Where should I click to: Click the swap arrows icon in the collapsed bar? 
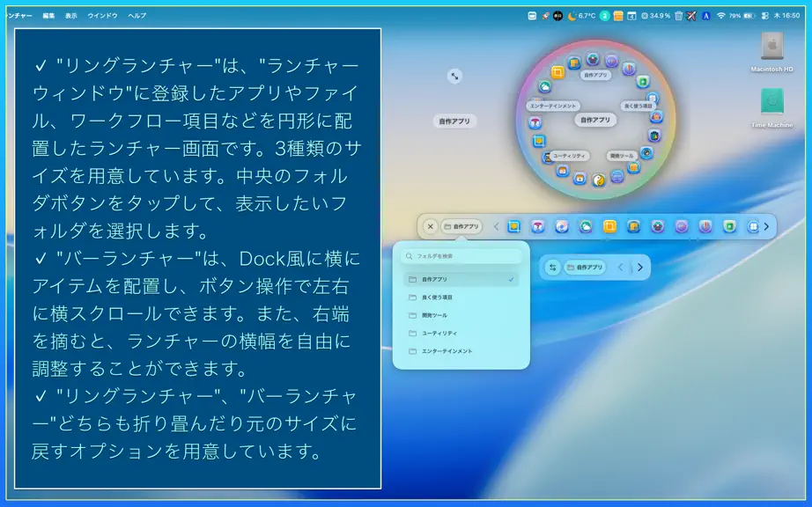(x=552, y=268)
